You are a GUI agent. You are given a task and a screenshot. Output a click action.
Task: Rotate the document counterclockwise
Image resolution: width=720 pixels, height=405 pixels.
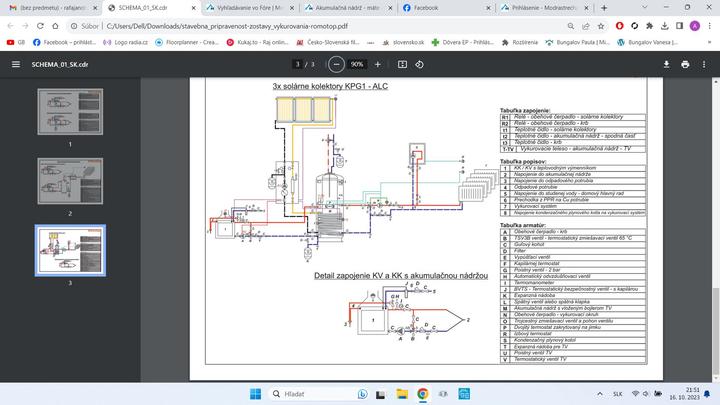[420, 64]
